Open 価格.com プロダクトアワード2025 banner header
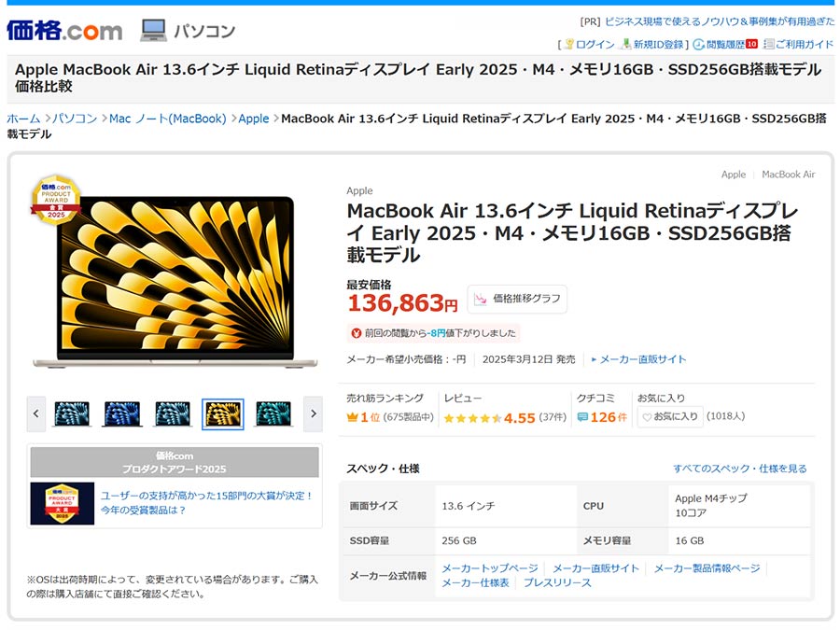 point(175,462)
